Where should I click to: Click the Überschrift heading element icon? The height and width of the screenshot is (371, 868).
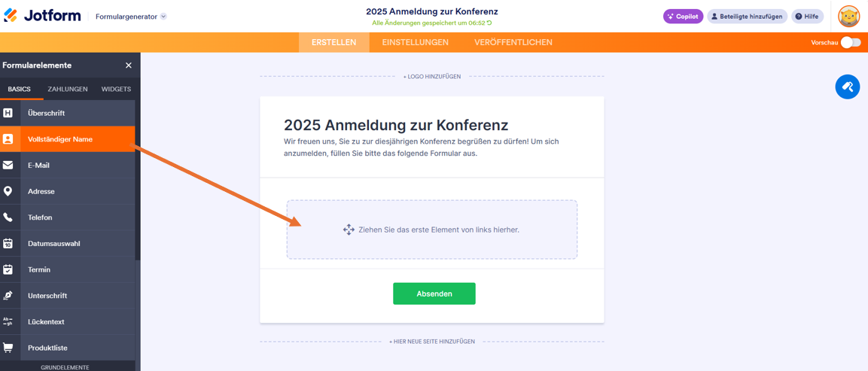(8, 113)
